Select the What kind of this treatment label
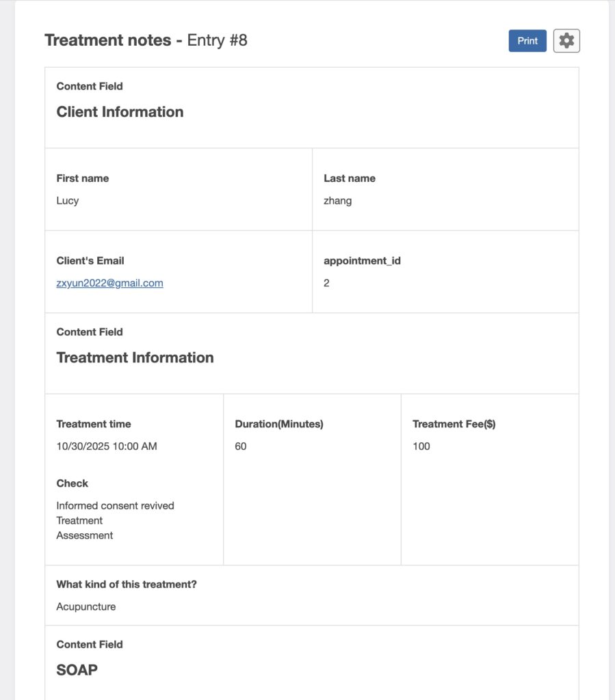The width and height of the screenshot is (615, 700). click(127, 584)
